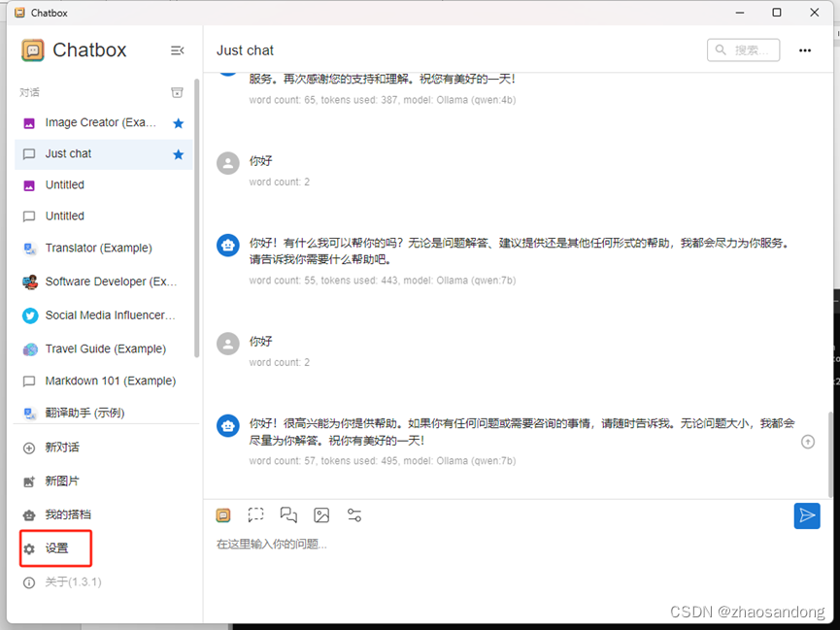This screenshot has height=630, width=840.
Task: Open 关于(1.3.1) about page
Action: (x=103, y=582)
